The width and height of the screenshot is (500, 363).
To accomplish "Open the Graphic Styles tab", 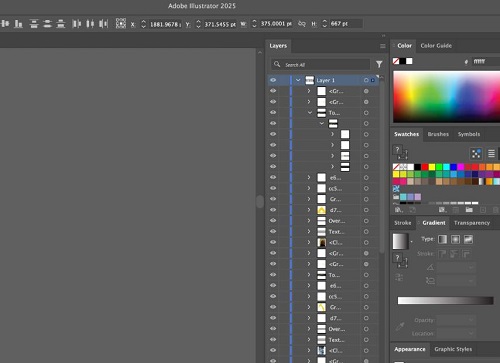I will click(453, 349).
